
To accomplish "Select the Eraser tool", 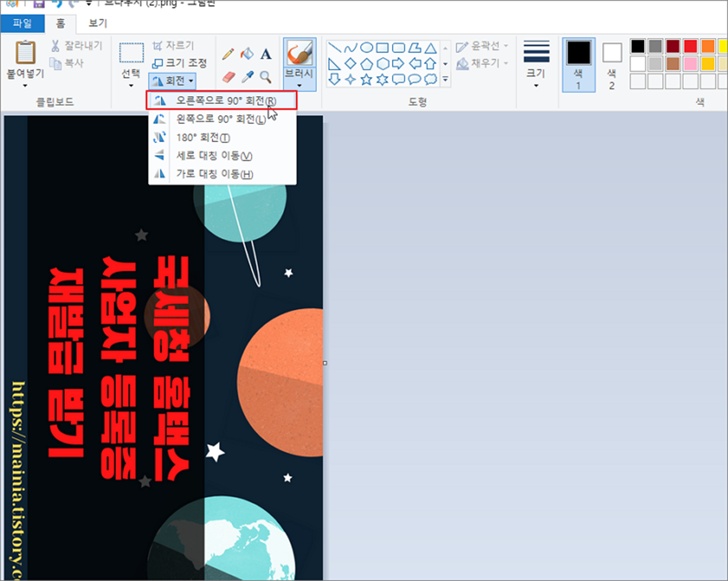I will (228, 77).
